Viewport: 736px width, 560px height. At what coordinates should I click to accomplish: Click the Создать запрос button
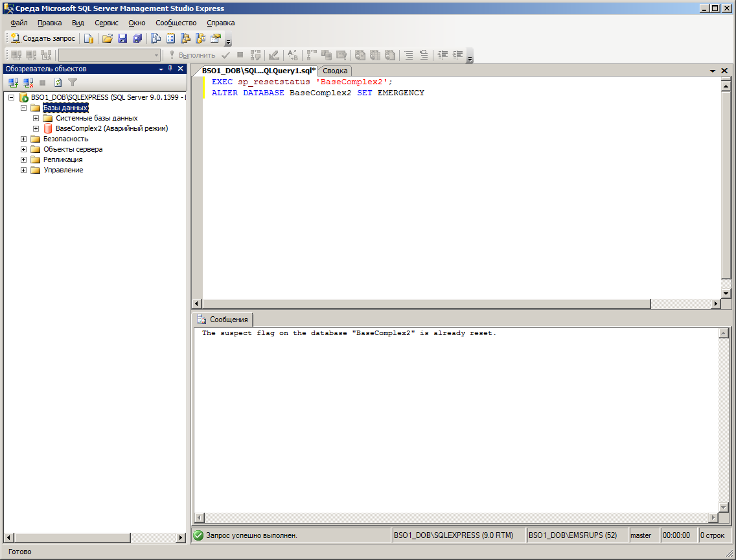click(x=43, y=38)
